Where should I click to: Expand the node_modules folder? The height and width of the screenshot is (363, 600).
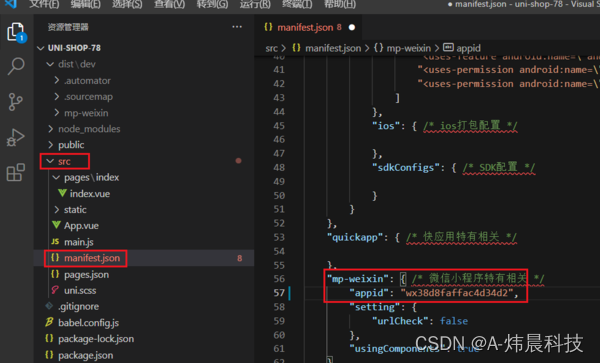click(x=51, y=129)
